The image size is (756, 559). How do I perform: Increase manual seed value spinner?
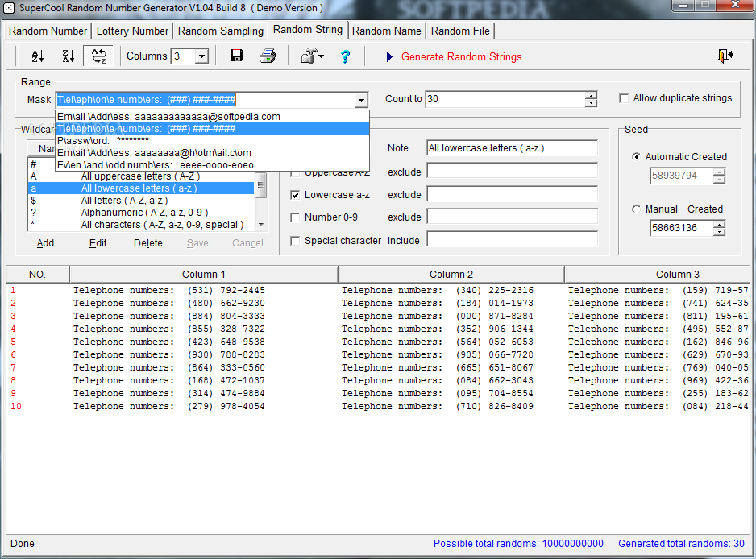pos(720,224)
